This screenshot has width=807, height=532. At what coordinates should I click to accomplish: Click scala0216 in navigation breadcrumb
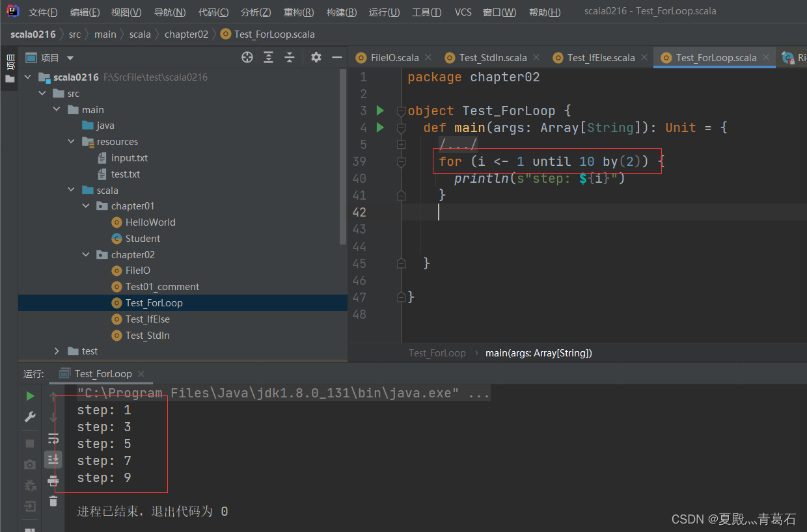point(33,34)
